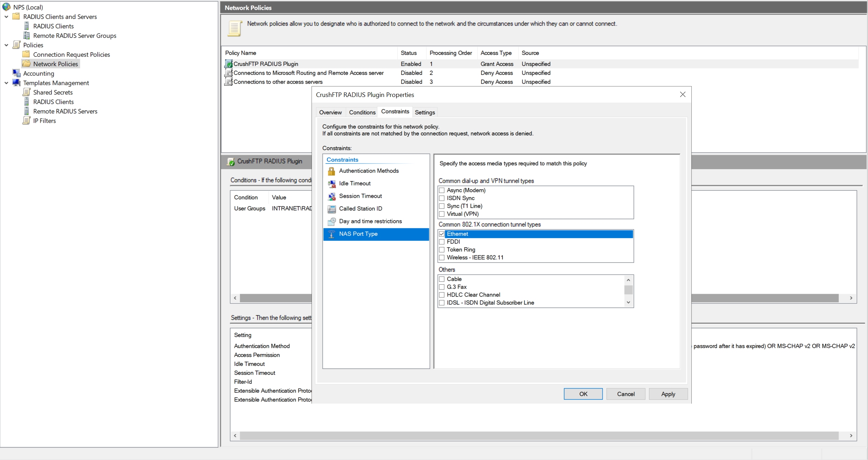Viewport: 868px width, 460px height.
Task: Apply the constraint changes
Action: click(x=668, y=394)
